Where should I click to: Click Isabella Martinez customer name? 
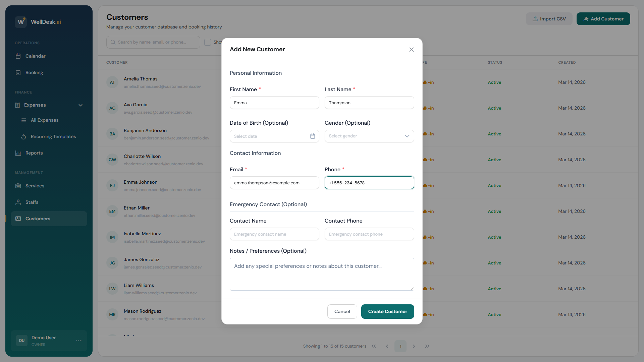[142, 234]
